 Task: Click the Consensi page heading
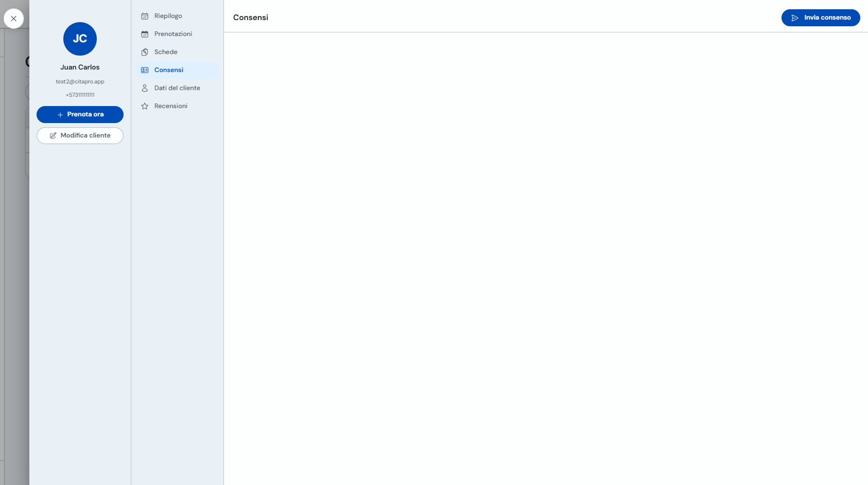251,18
